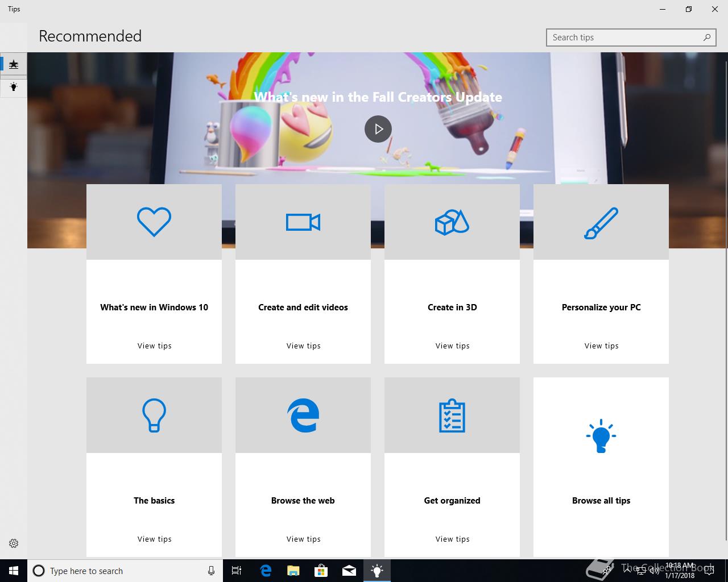Click the 3D shapes icon tile
This screenshot has width=728, height=582.
(452, 222)
